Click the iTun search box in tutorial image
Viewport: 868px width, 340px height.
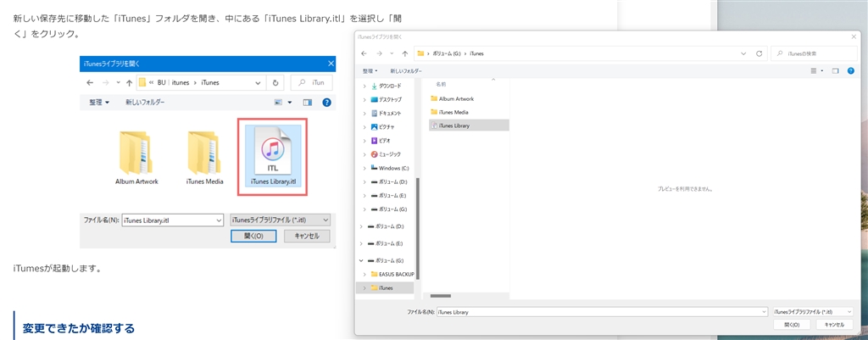tap(312, 82)
